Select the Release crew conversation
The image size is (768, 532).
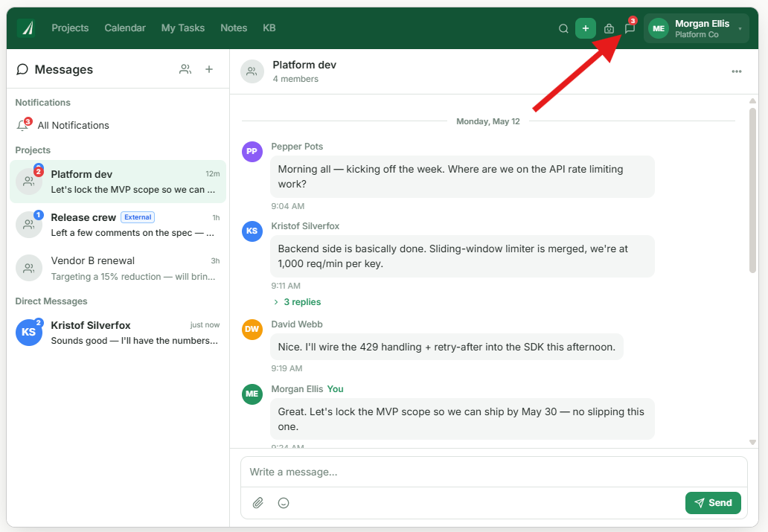point(118,225)
